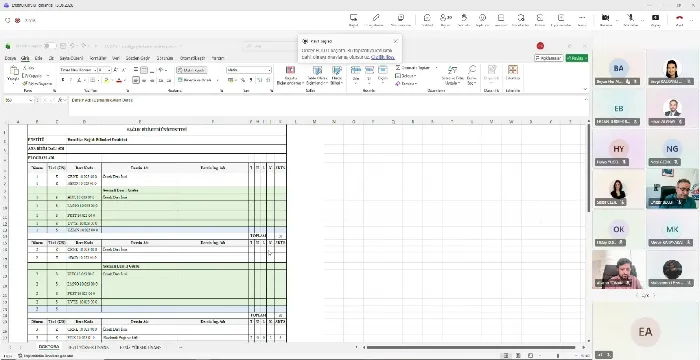Click the raise hand icon in Teams

pyautogui.click(x=464, y=18)
